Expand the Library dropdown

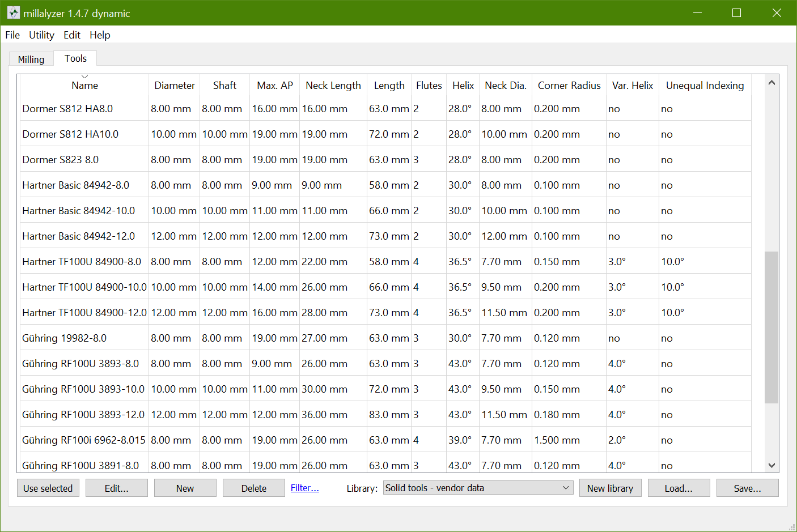[x=478, y=488]
